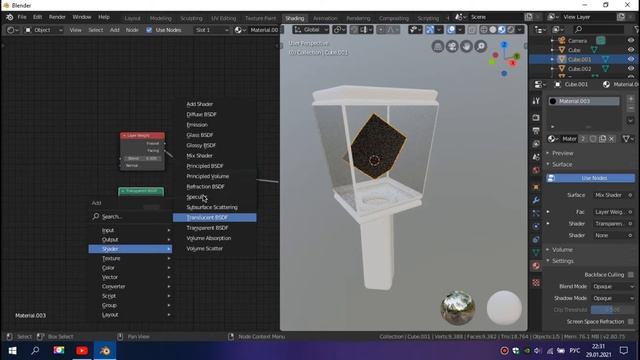Screen dimensions: 640x360
Task: Click the pan view hand gizmo
Action: [467, 46]
